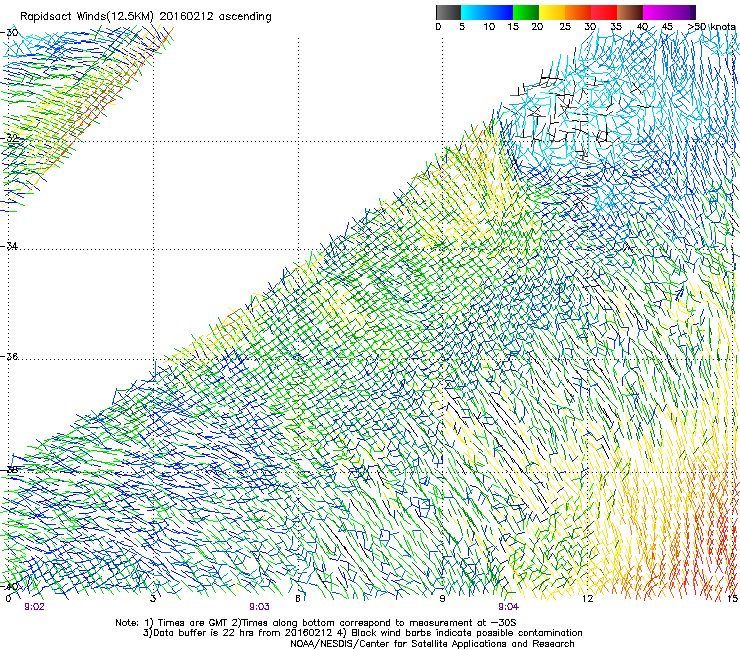
Task: Click the '9' longitude axis label
Action: (x=442, y=599)
